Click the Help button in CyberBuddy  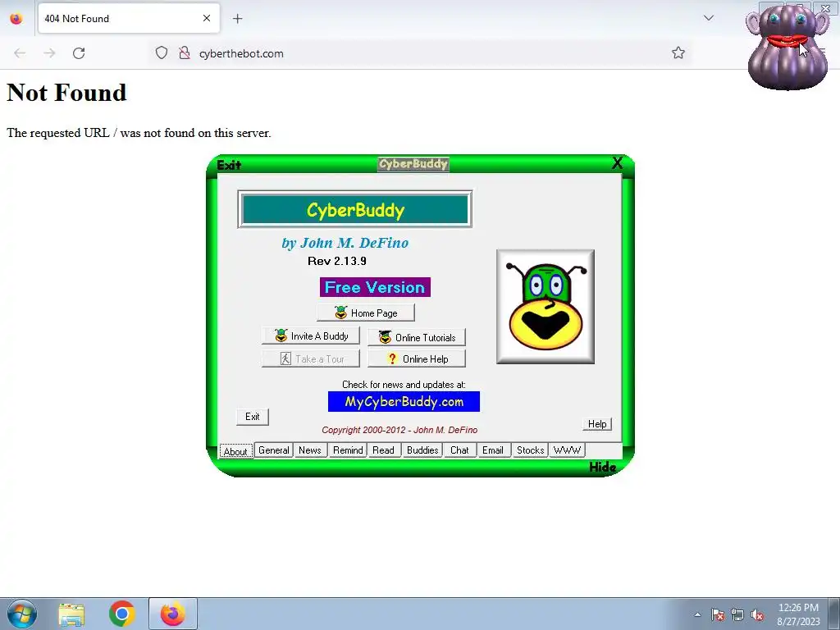[597, 424]
